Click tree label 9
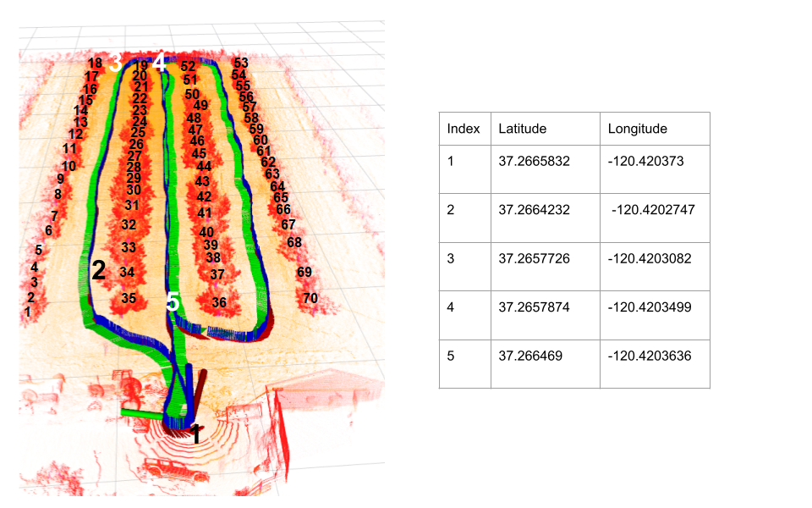Image resolution: width=812 pixels, height=508 pixels. (x=61, y=179)
